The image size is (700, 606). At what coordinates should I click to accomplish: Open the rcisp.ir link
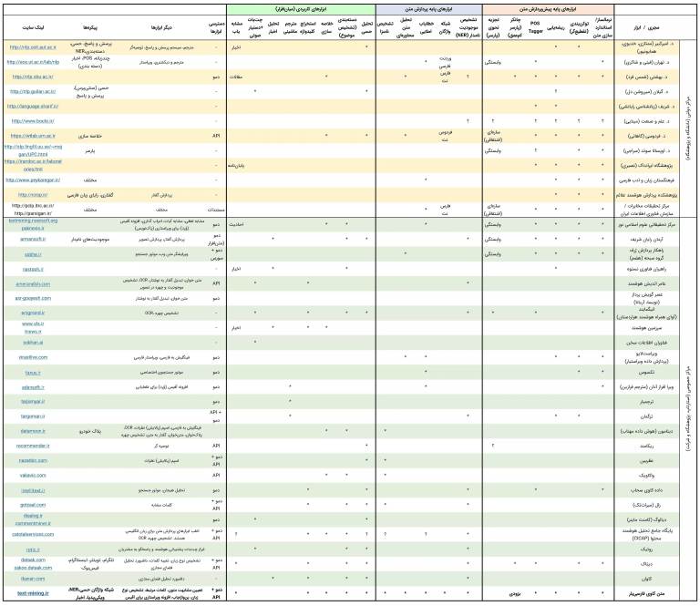33,195
